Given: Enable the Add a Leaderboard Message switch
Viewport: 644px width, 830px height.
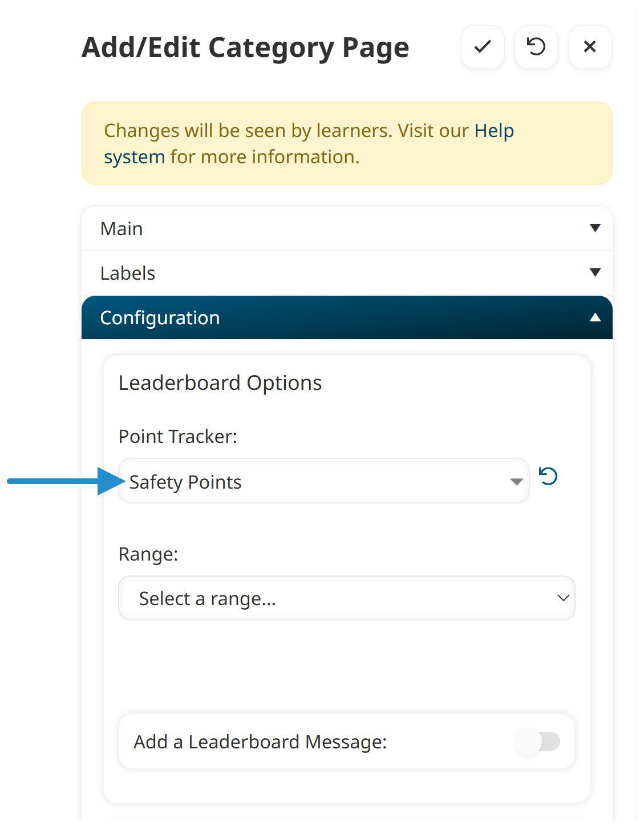Looking at the screenshot, I should (x=537, y=742).
